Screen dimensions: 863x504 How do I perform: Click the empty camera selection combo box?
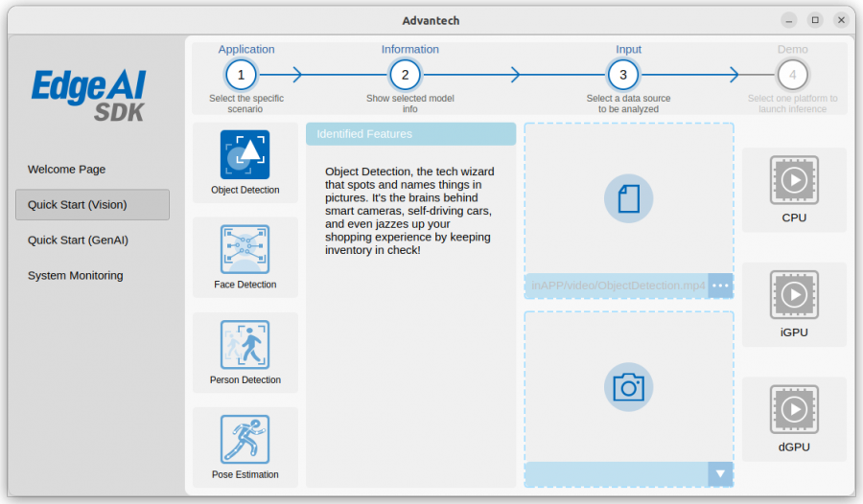tap(617, 473)
